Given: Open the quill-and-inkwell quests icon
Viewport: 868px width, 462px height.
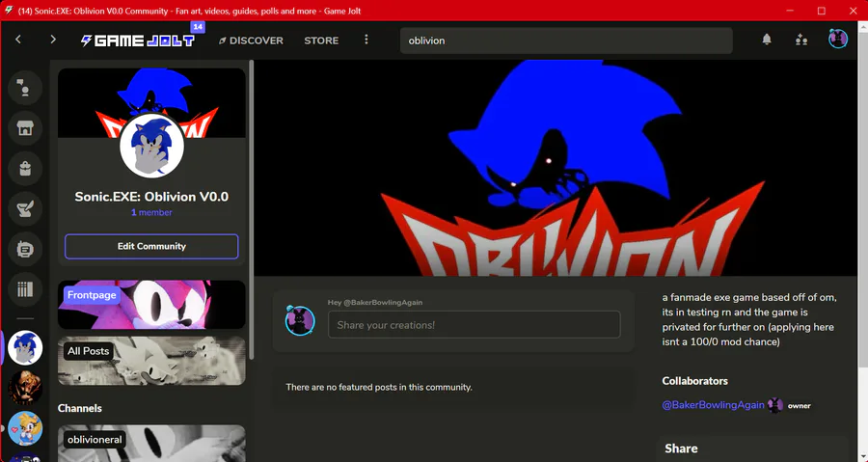Looking at the screenshot, I should (25, 208).
